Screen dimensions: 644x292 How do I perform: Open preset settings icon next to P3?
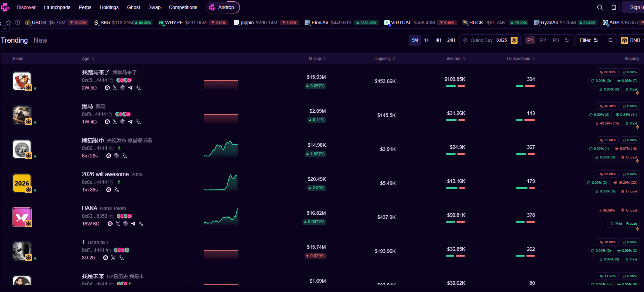[x=567, y=40]
